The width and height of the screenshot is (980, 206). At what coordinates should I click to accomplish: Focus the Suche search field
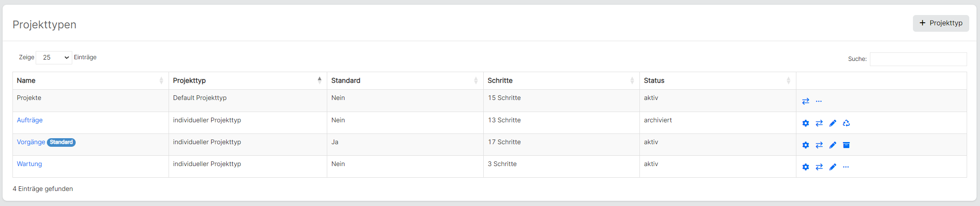click(918, 59)
